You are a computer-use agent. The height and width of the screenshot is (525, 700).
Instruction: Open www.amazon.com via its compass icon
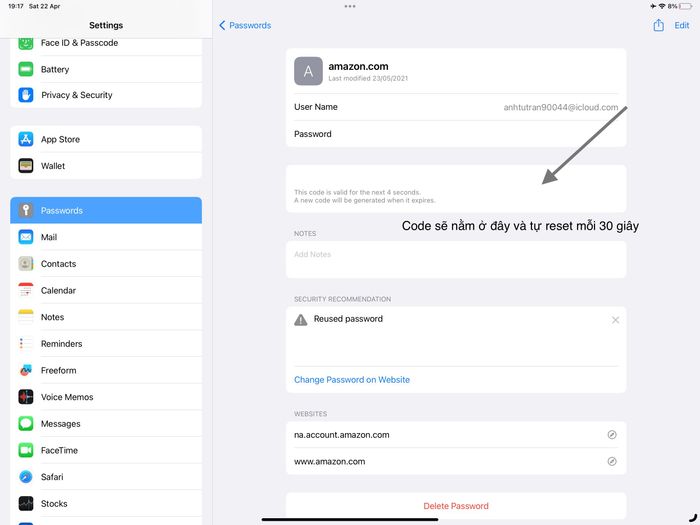(x=612, y=462)
